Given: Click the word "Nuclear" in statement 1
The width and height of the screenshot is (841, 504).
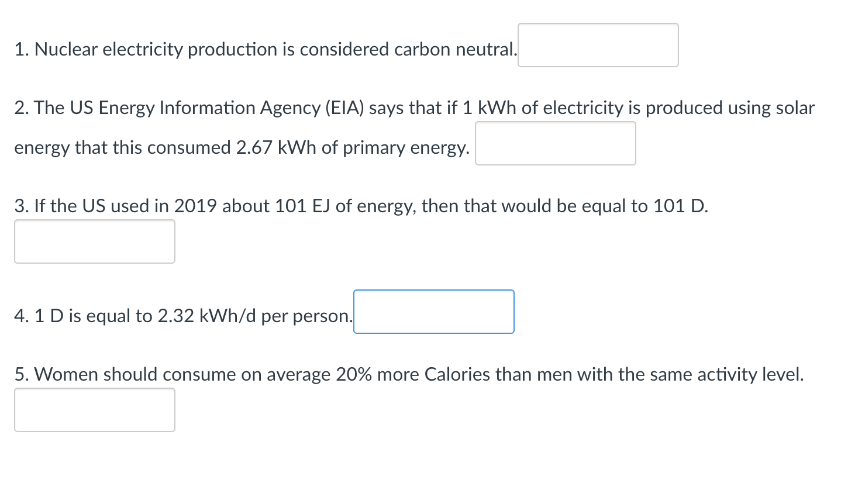Looking at the screenshot, I should tap(66, 50).
